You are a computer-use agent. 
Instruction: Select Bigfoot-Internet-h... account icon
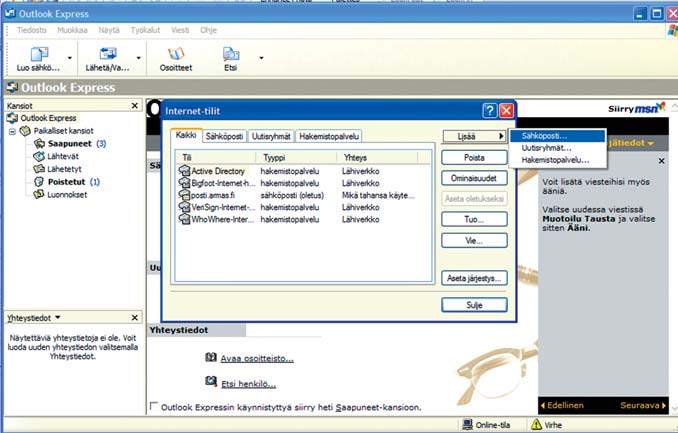[x=185, y=183]
